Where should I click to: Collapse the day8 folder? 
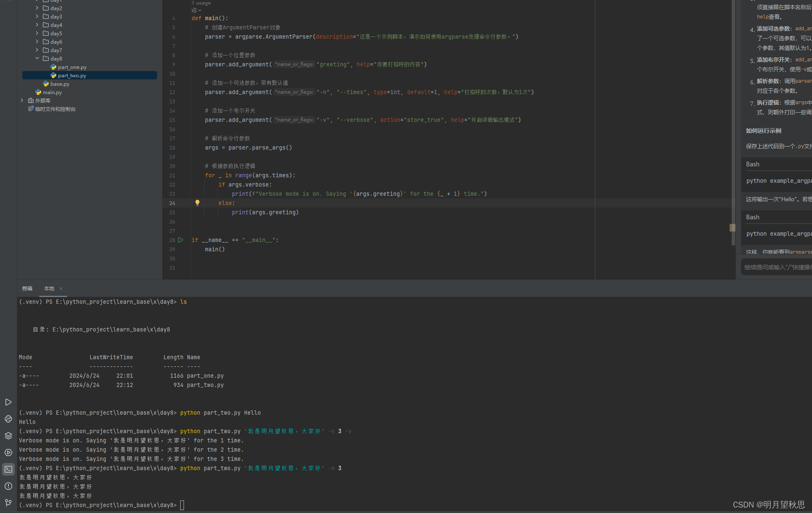(37, 58)
